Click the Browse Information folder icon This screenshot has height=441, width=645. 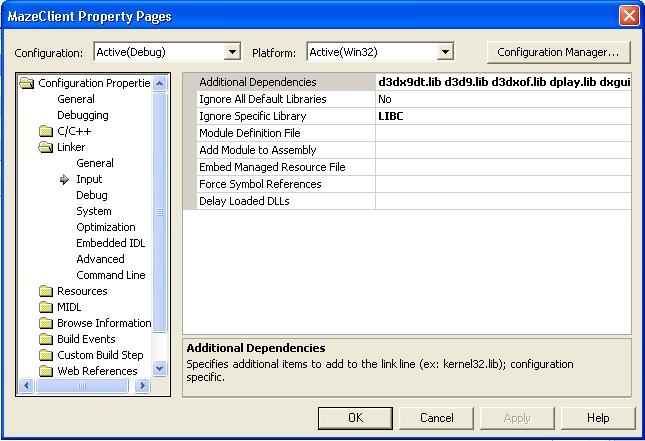(46, 323)
